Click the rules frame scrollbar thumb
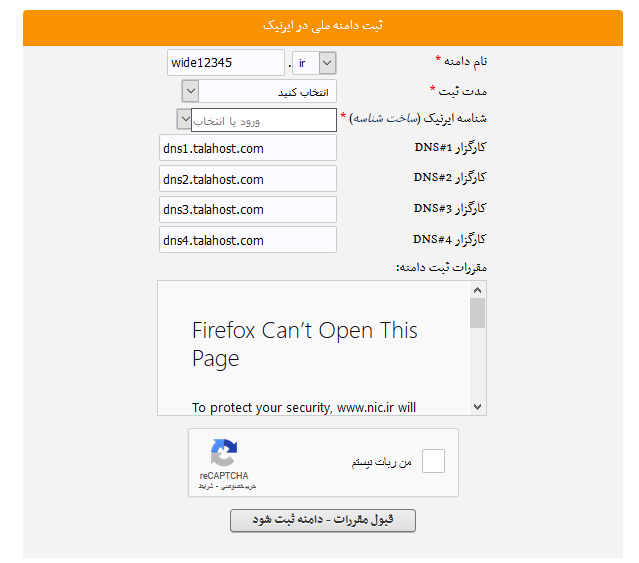This screenshot has width=639, height=563. [x=477, y=313]
